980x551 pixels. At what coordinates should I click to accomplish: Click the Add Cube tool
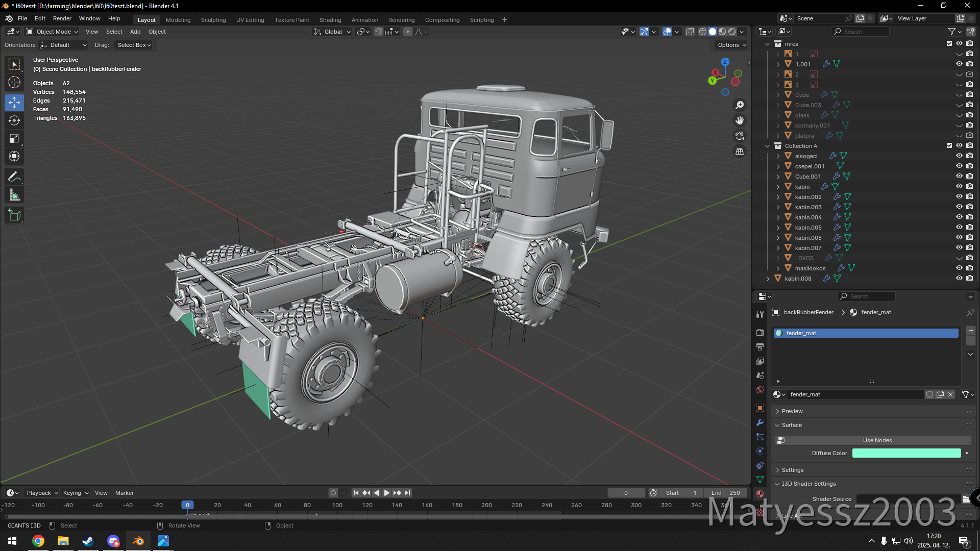click(14, 215)
